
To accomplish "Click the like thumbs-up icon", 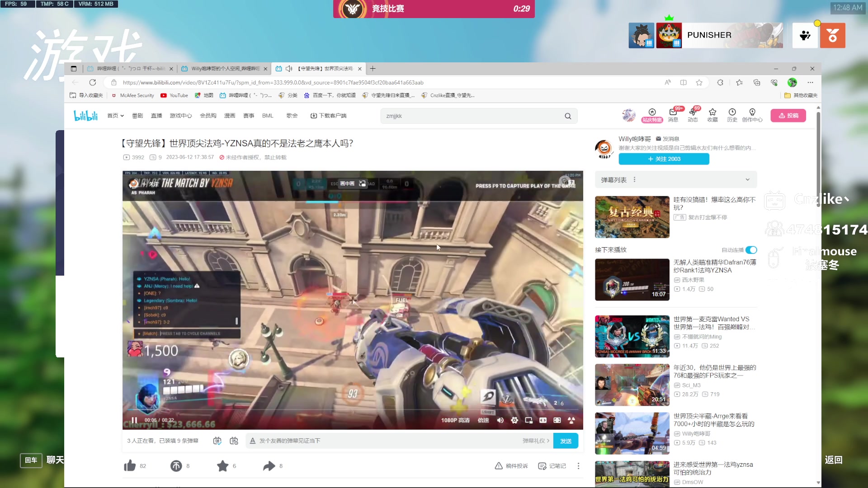I will point(130,466).
